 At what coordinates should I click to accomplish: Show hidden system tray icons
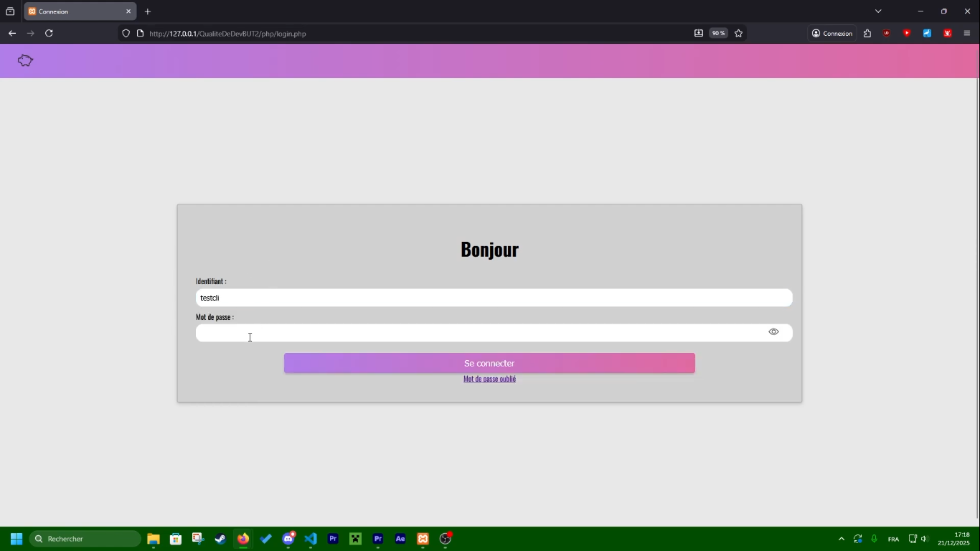tap(842, 539)
